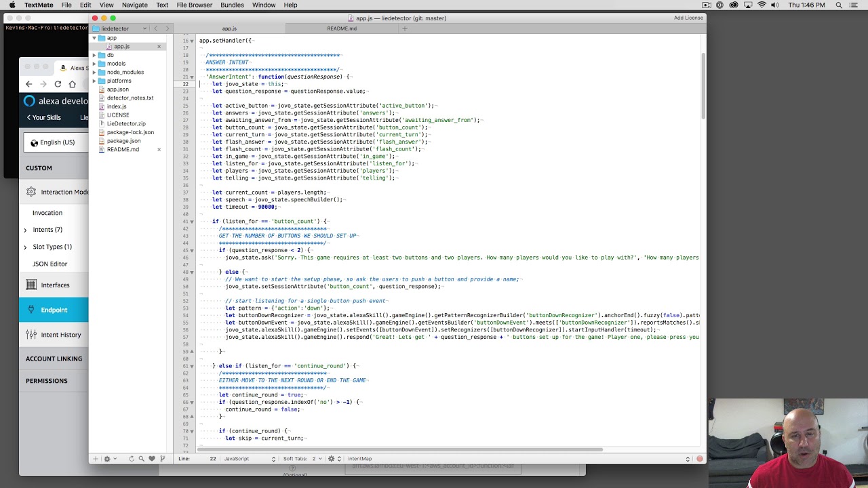868x488 pixels.
Task: Open the Apple menu
Action: coord(12,5)
